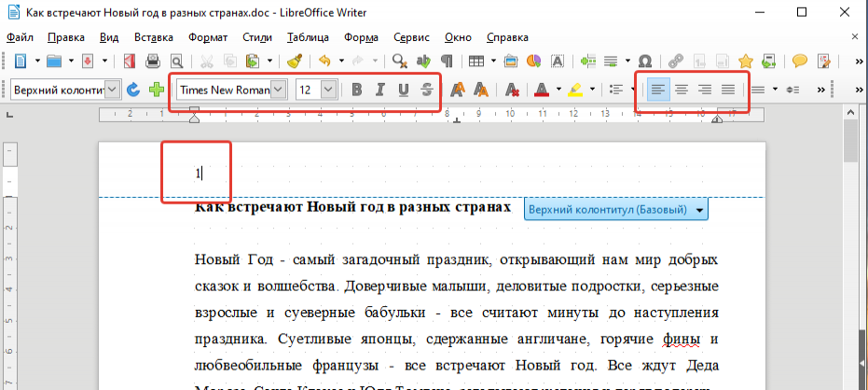
Task: Open the Формат menu
Action: point(207,38)
